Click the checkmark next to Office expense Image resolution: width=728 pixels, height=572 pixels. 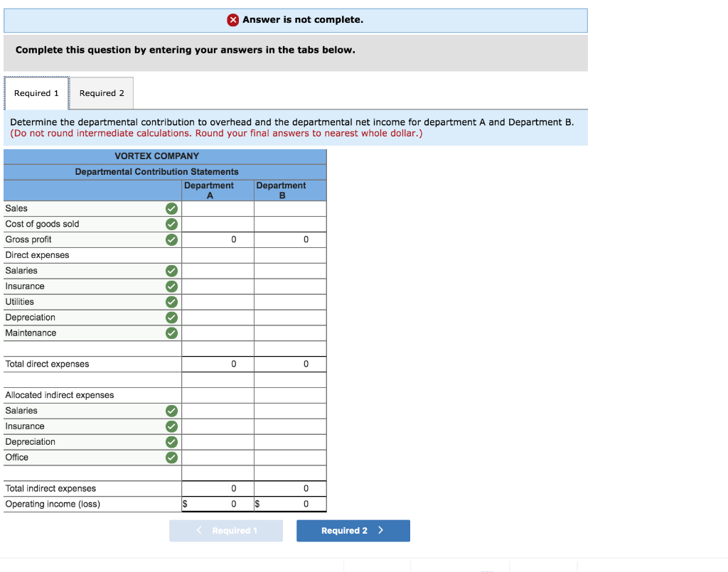point(171,457)
